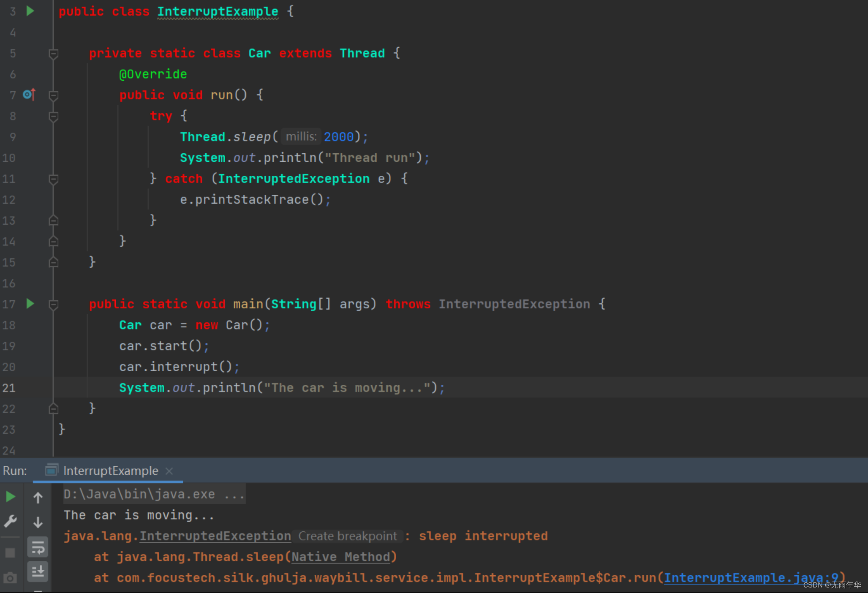Expand the folded java.exe command line
Screen dimensions: 868x593
click(154, 494)
